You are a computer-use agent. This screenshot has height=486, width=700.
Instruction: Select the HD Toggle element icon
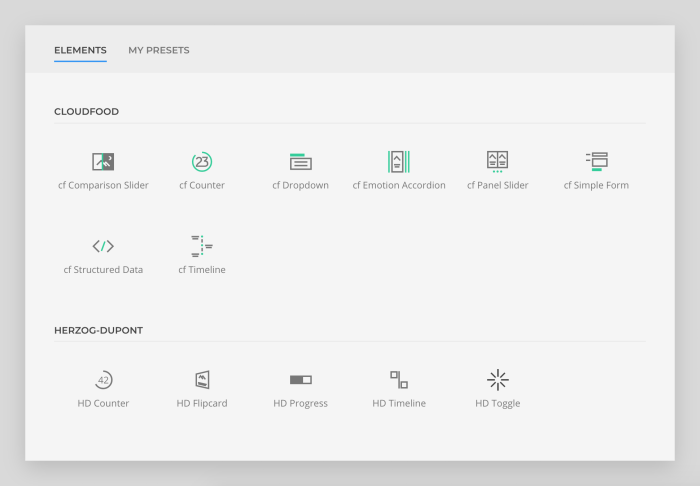pos(497,380)
